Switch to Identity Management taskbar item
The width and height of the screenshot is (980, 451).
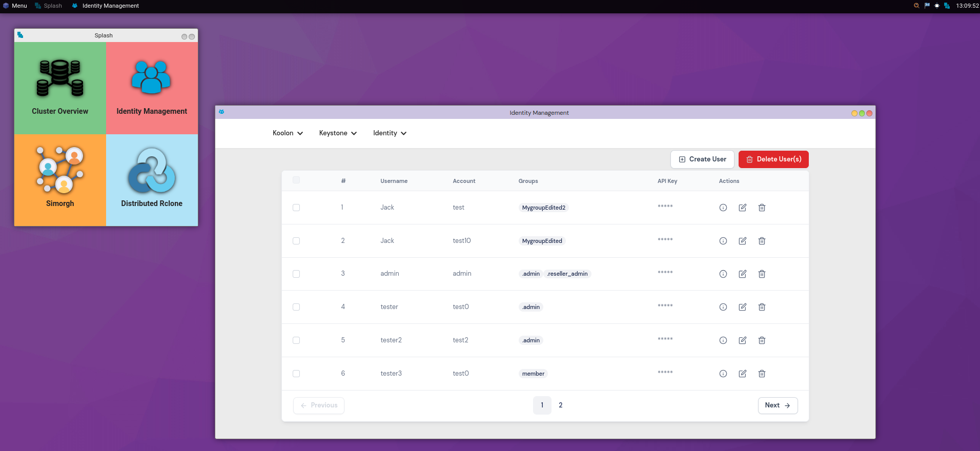click(x=106, y=6)
